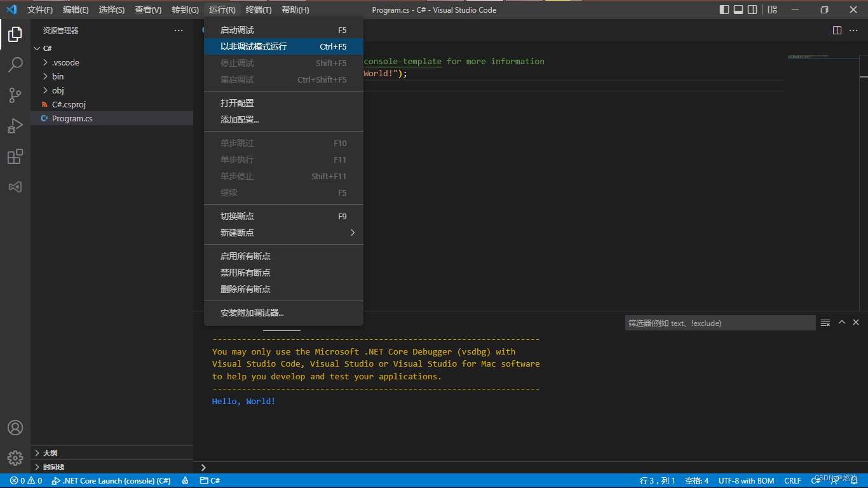Open editor more actions ellipsis
This screenshot has width=868, height=488.
(854, 30)
